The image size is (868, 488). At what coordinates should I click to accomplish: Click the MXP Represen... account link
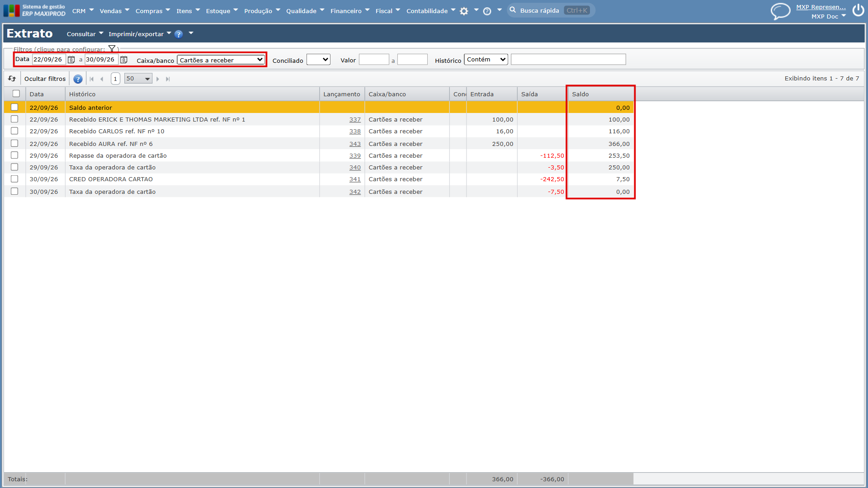[x=821, y=7]
